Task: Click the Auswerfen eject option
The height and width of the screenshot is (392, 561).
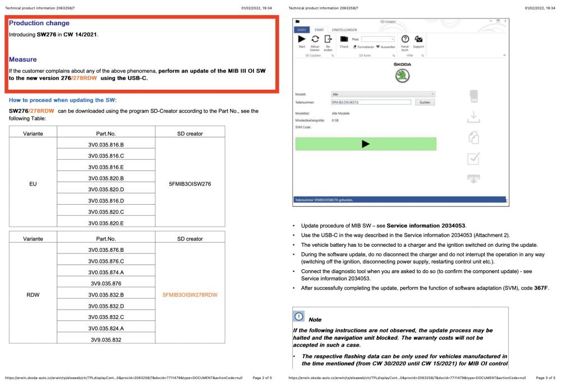Action: click(x=386, y=47)
